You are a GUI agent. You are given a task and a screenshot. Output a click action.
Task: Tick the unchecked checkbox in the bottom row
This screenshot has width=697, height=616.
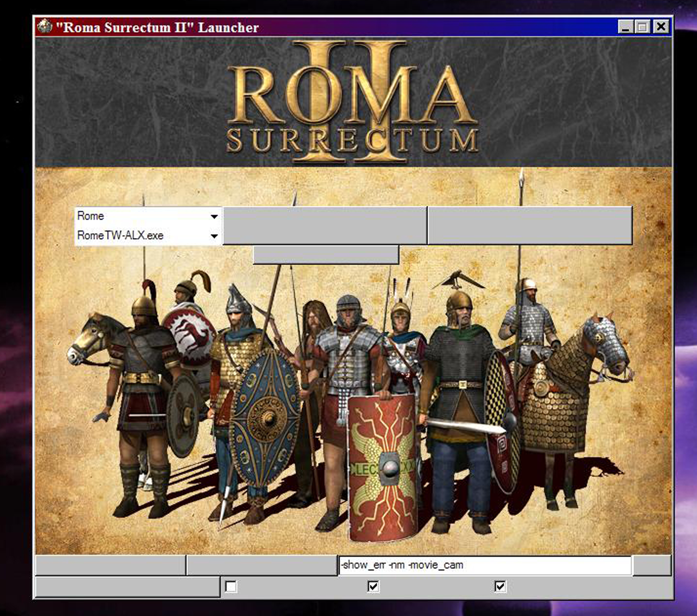tap(231, 587)
